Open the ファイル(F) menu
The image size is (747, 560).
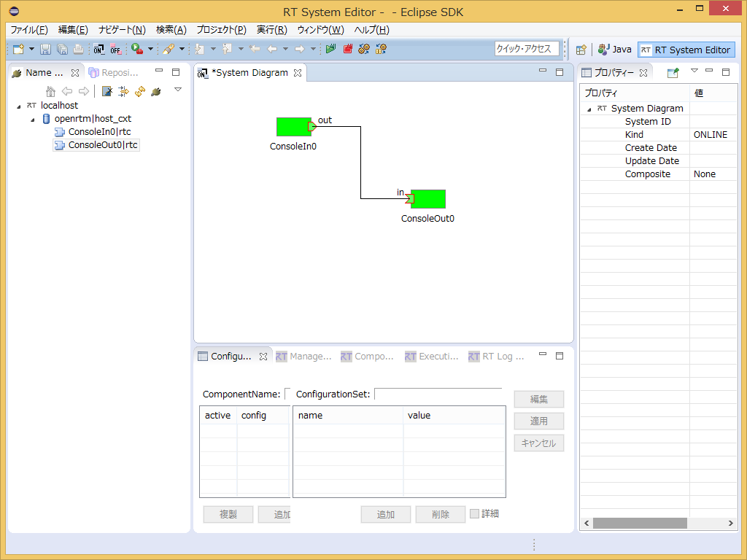29,29
